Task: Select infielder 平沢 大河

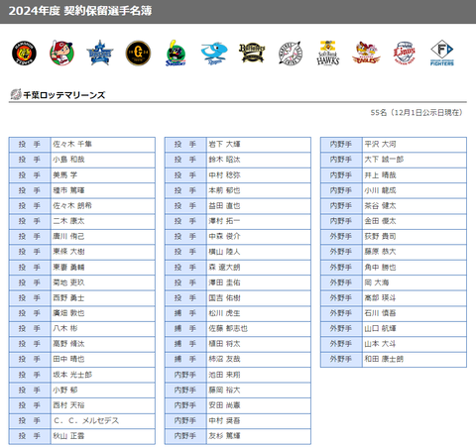Action: click(381, 145)
